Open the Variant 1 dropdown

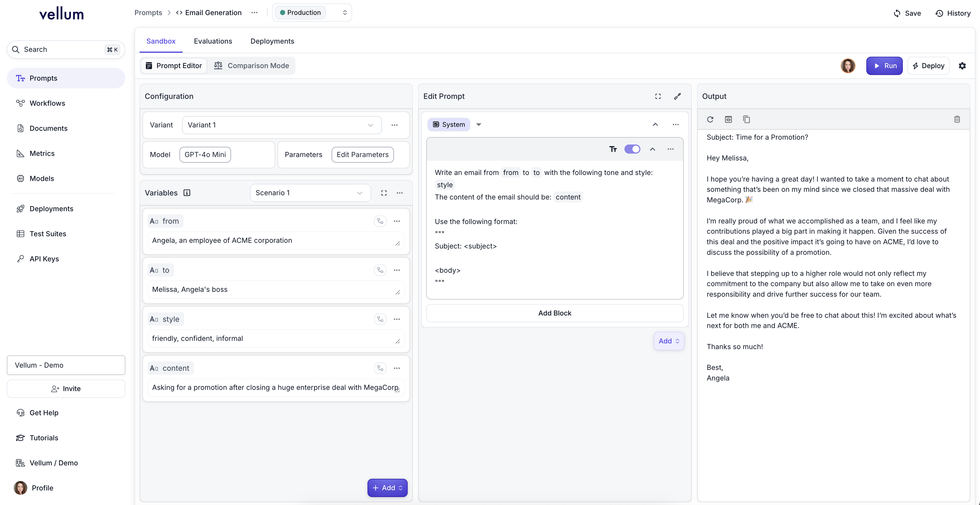281,125
